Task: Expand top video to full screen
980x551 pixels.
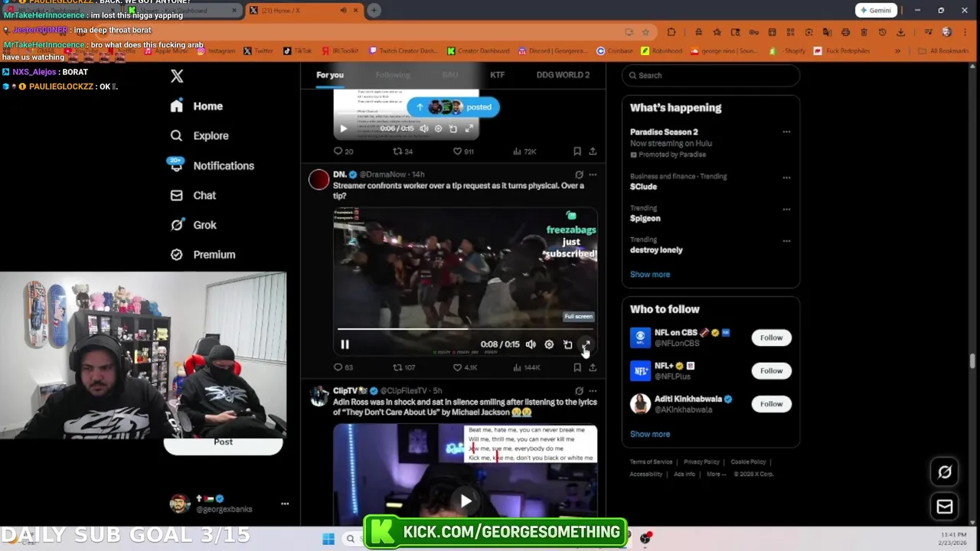Action: click(x=469, y=129)
